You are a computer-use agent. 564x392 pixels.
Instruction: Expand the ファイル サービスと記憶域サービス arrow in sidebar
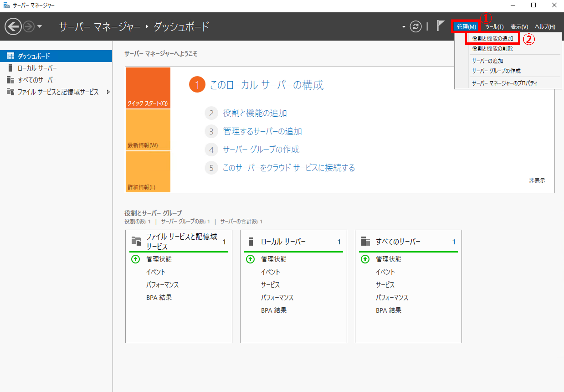(x=108, y=92)
